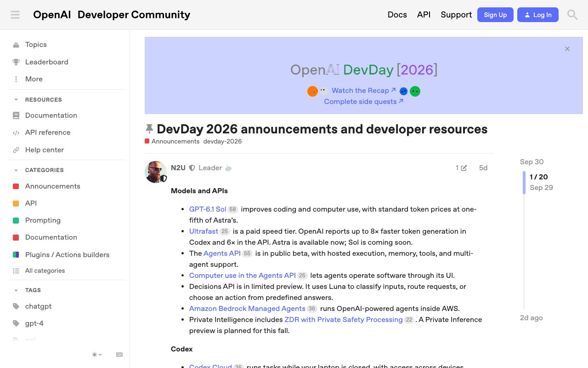588x368 pixels.
Task: Click the N2U username
Action: [x=178, y=168]
